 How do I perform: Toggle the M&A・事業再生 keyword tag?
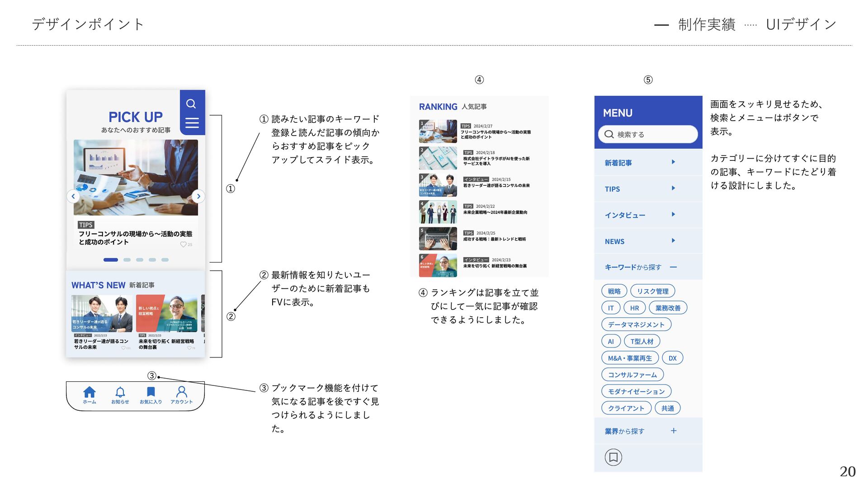630,358
